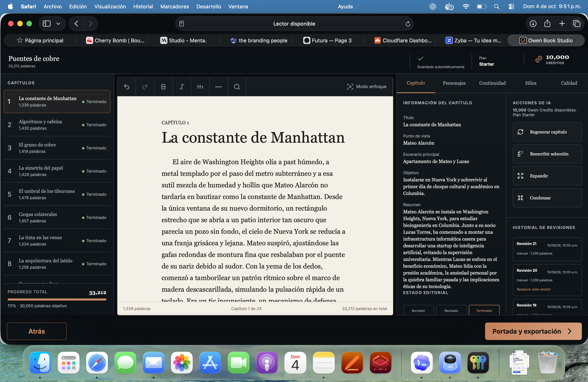Open search in the chapter editor
This screenshot has height=382, width=588.
[x=237, y=87]
